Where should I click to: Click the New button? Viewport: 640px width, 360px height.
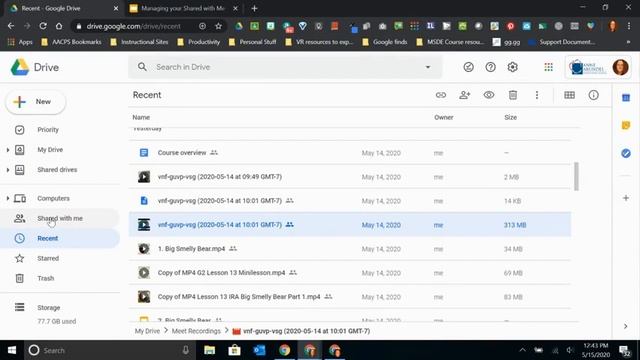pyautogui.click(x=36, y=102)
